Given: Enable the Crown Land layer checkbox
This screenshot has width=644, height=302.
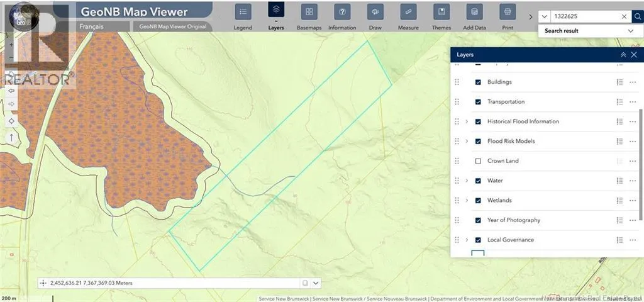Looking at the screenshot, I should (x=478, y=161).
